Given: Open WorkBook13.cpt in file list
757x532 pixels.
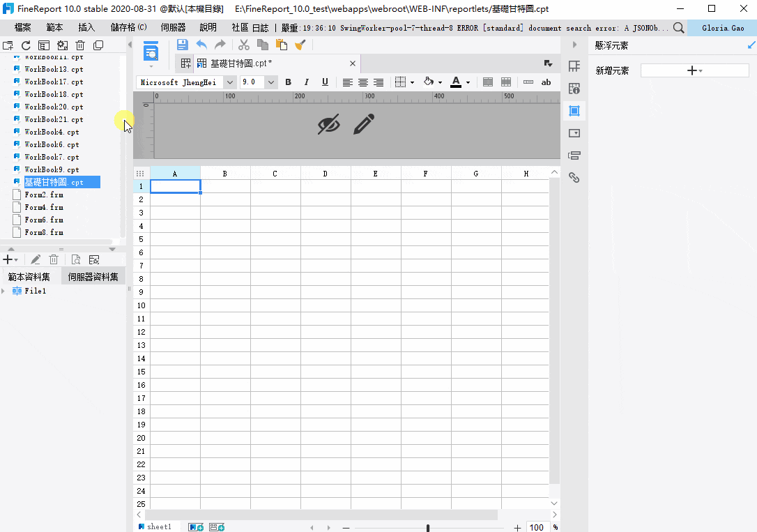Looking at the screenshot, I should pos(54,69).
